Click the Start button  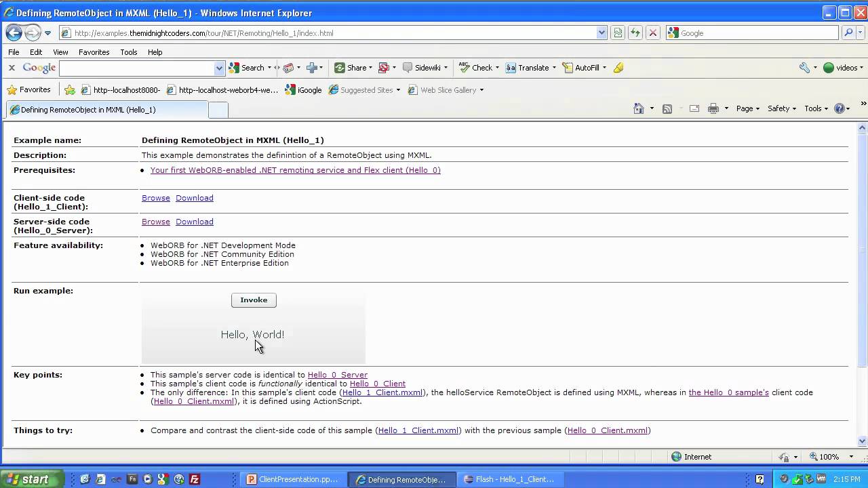pos(32,479)
